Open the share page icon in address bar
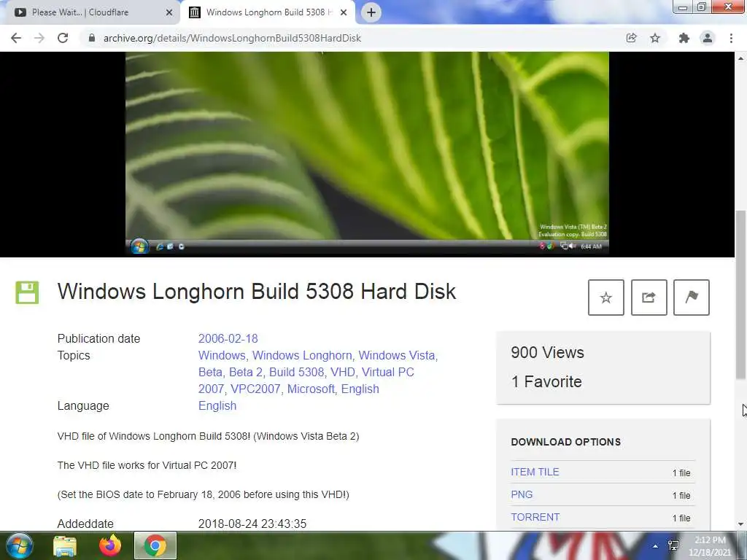Image resolution: width=747 pixels, height=560 pixels. coord(631,38)
